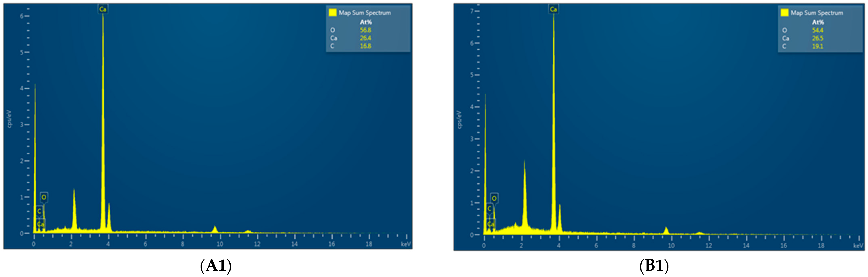Select 'Map Sum Spectrum' text in A1 legend

point(365,13)
